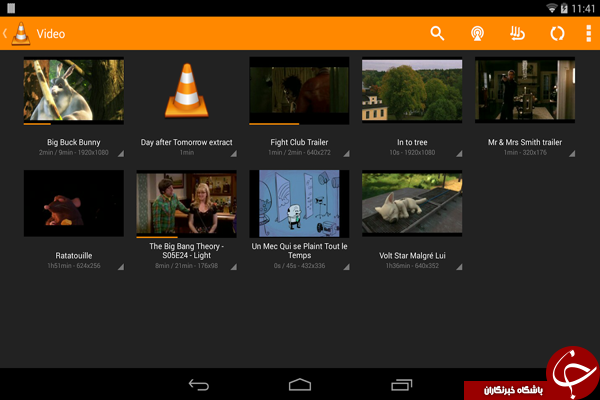
Task: Expand options triangle for Ratatouille
Action: 121,267
